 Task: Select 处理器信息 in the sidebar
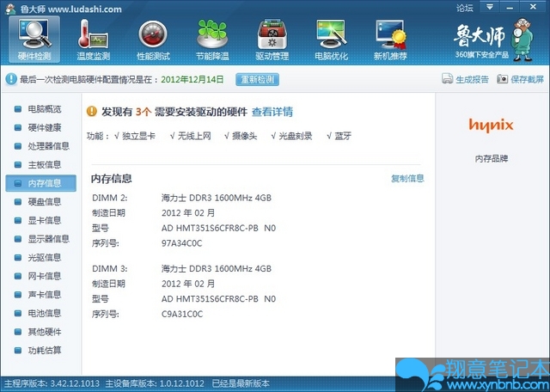pyautogui.click(x=48, y=146)
